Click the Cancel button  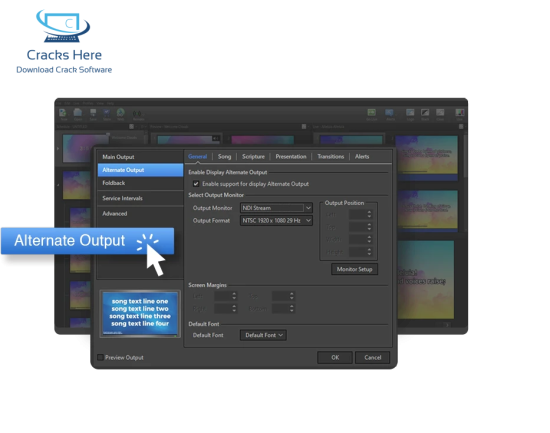pyautogui.click(x=373, y=358)
